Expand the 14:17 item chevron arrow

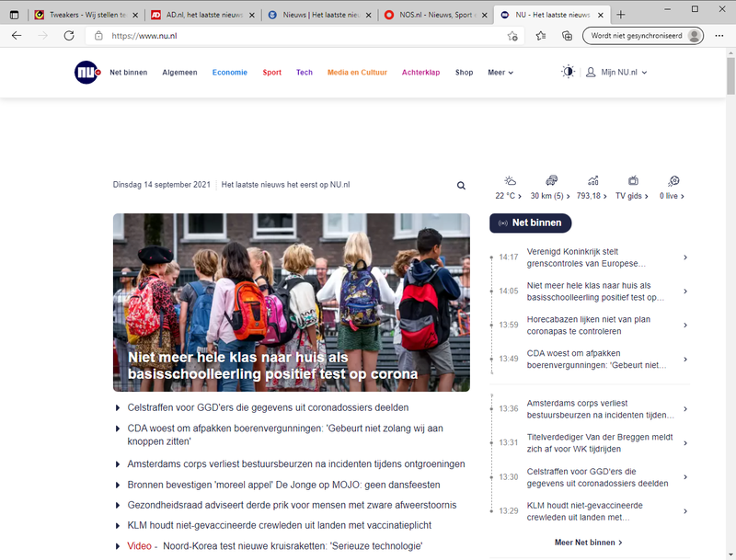pos(685,257)
